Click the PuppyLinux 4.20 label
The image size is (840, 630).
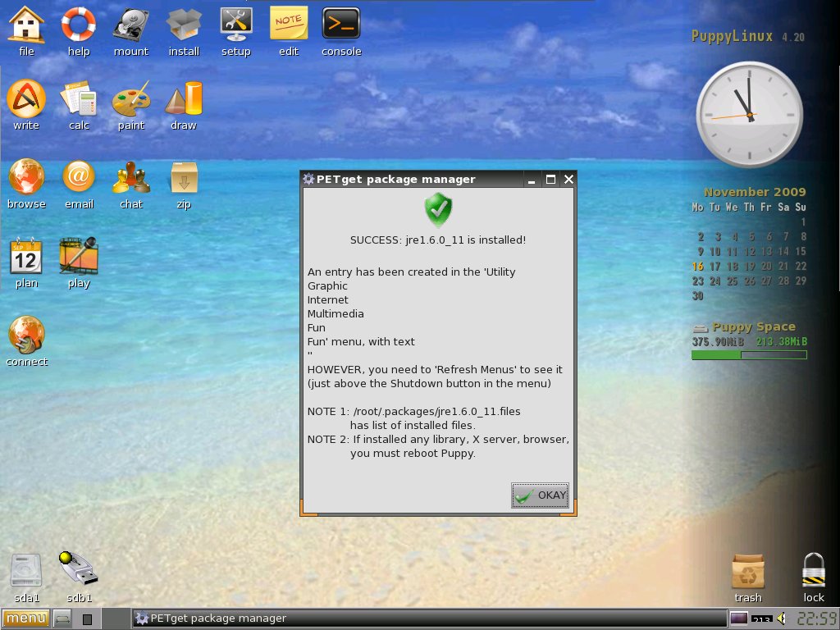coord(748,36)
